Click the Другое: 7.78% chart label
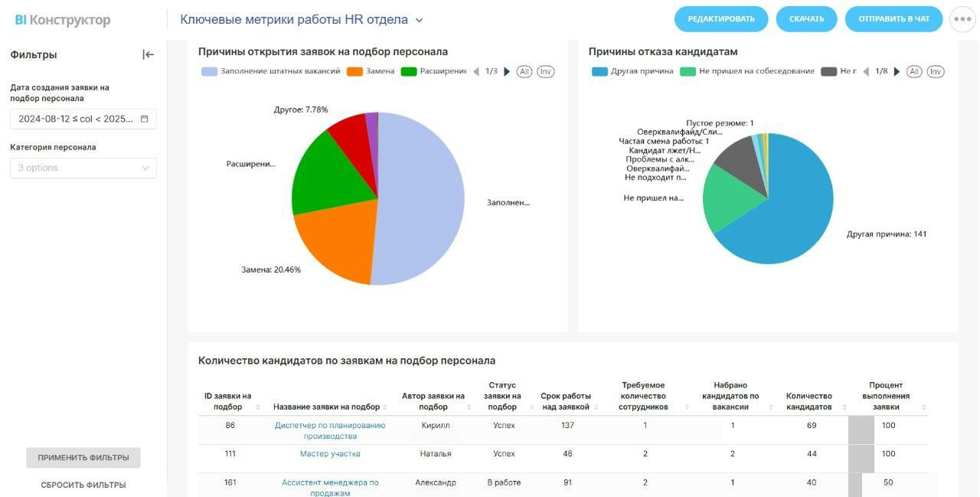Image resolution: width=980 pixels, height=497 pixels. click(301, 110)
